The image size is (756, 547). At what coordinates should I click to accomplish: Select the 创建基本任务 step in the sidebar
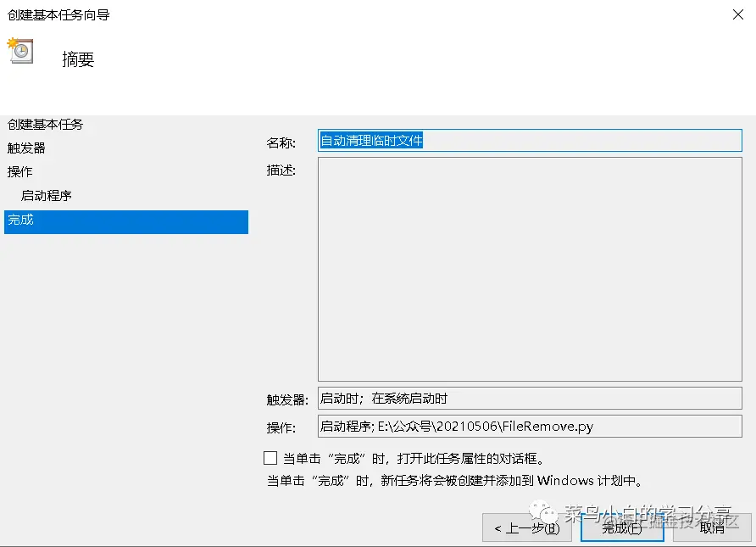[x=45, y=125]
